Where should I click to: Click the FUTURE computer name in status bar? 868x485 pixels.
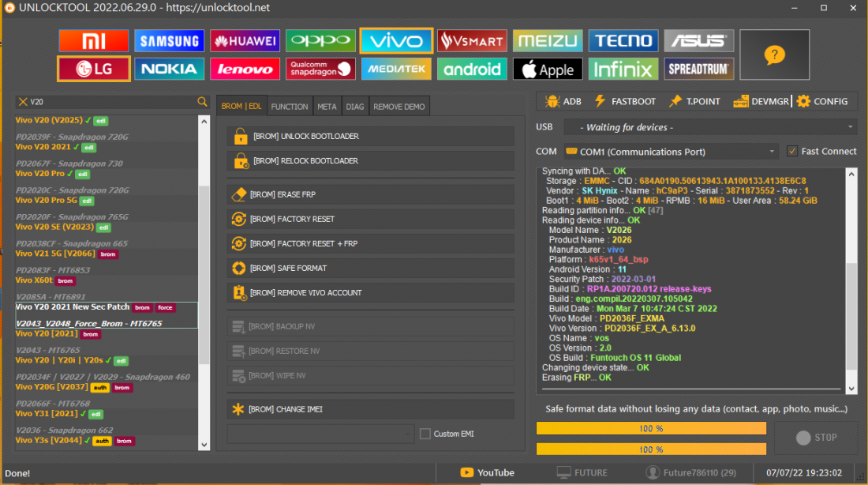click(582, 473)
